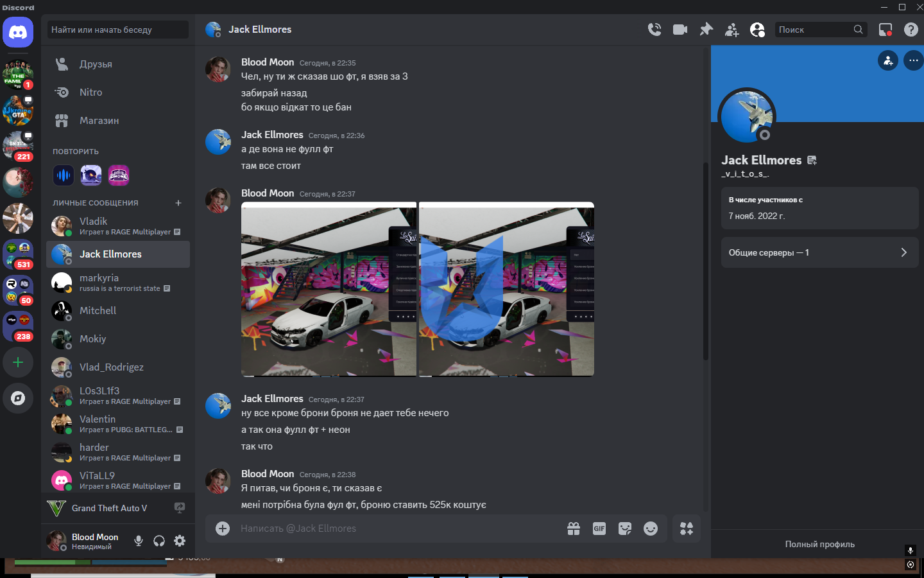The width and height of the screenshot is (924, 578).
Task: Show pinned messages
Action: (x=706, y=30)
